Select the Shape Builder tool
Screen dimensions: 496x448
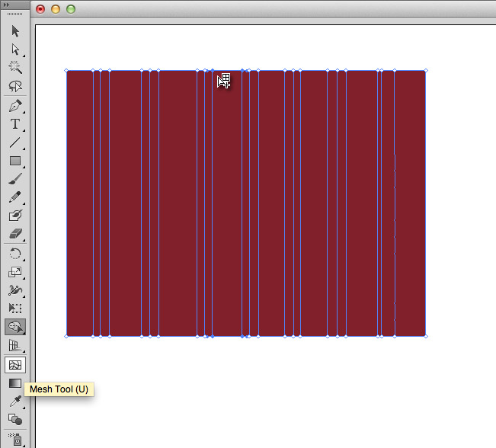point(14,327)
